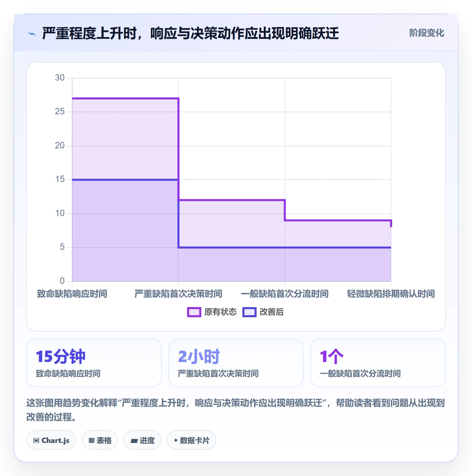Open the 15分钟 metric card
472x476 pixels.
click(x=94, y=363)
